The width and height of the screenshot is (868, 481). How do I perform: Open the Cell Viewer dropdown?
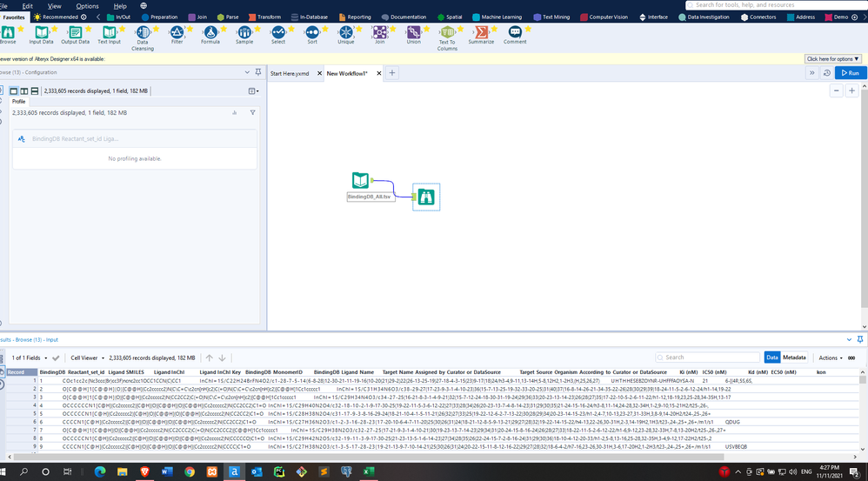pyautogui.click(x=87, y=358)
